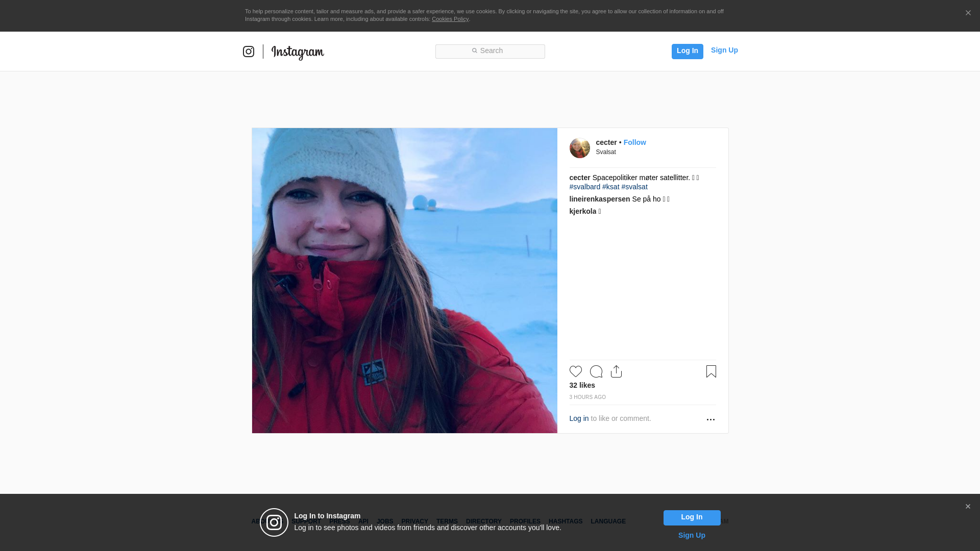Open the PROFILES footer link

(525, 521)
